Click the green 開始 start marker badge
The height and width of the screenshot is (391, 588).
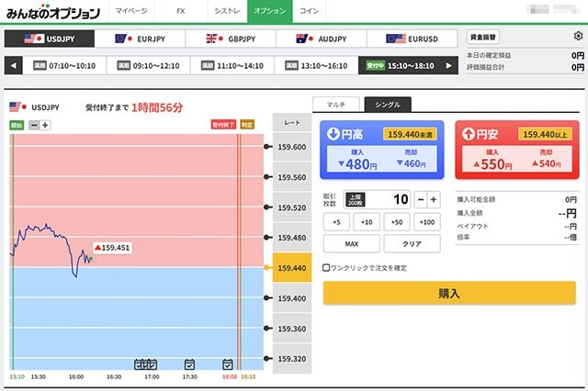(17, 125)
